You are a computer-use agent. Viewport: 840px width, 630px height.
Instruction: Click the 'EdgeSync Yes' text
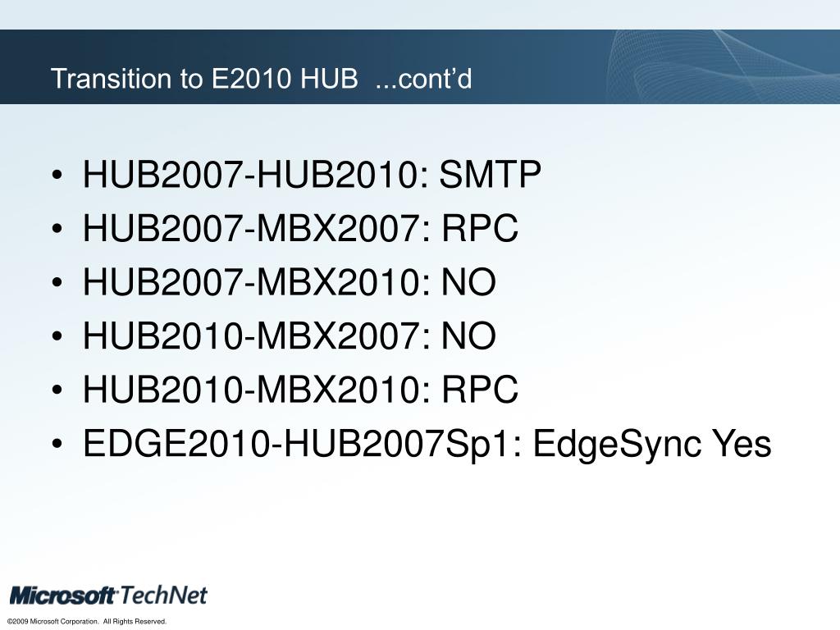pos(652,444)
